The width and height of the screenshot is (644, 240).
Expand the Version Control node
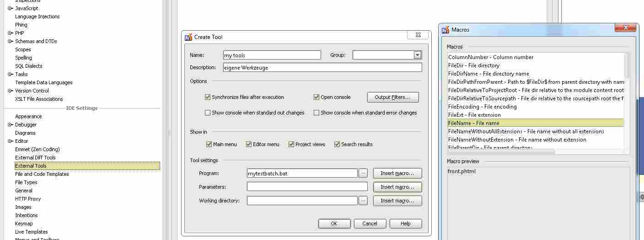tap(10, 91)
